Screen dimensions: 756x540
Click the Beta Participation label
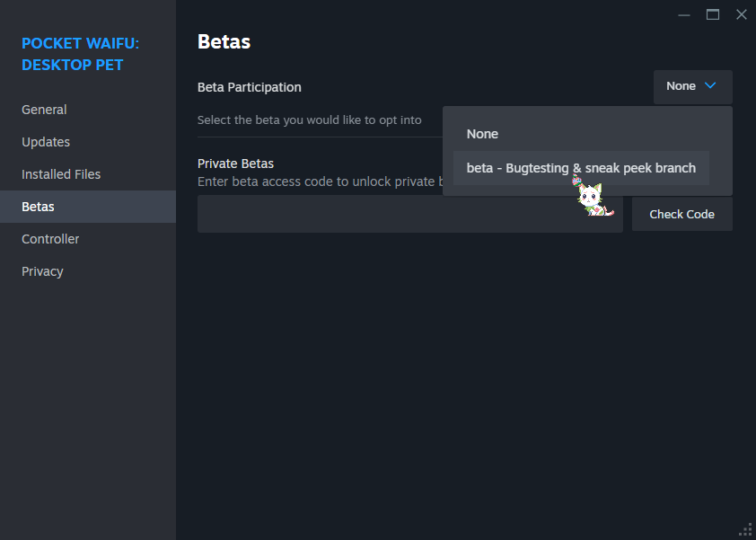[x=250, y=87]
